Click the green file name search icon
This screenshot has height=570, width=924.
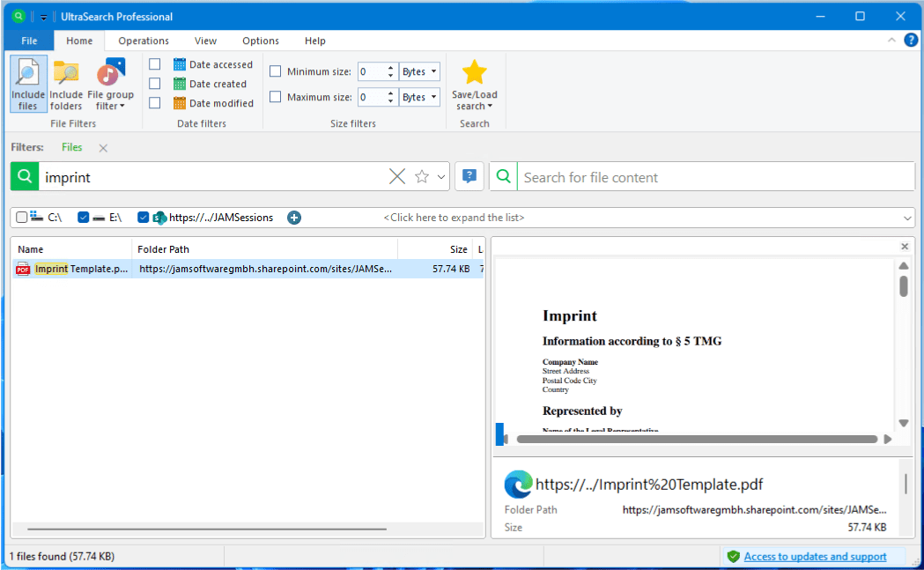(x=25, y=177)
